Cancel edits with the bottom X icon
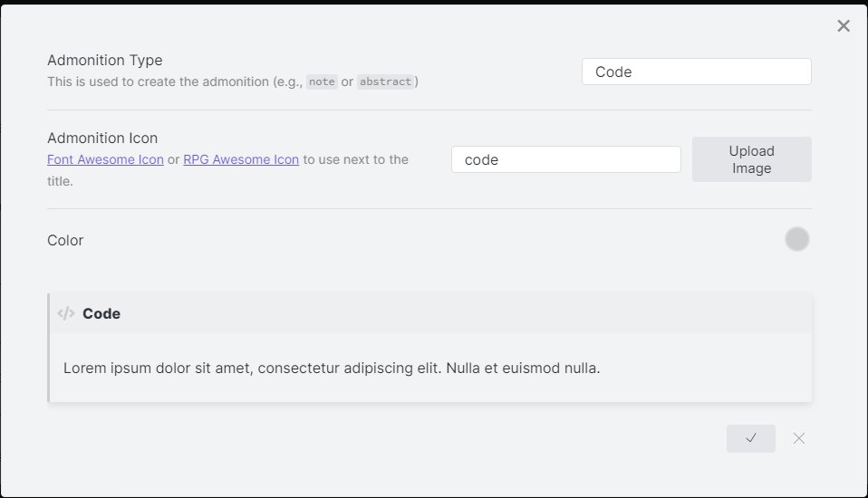 tap(798, 438)
